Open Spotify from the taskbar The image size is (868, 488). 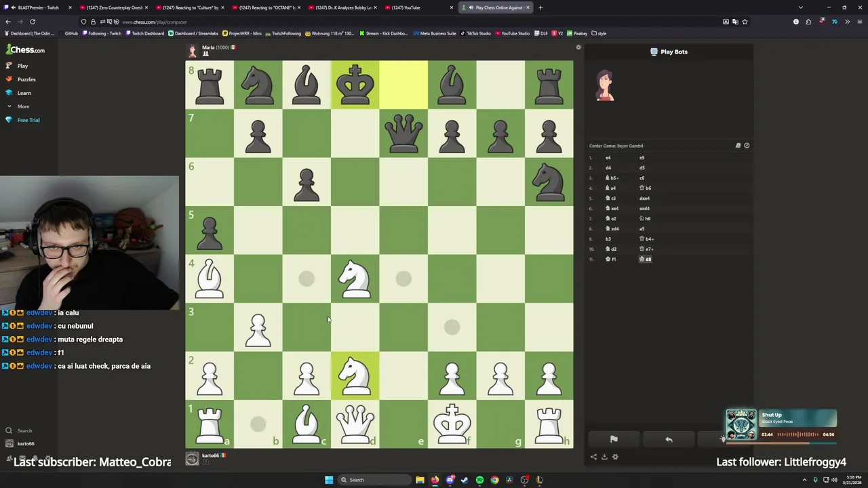tap(479, 480)
